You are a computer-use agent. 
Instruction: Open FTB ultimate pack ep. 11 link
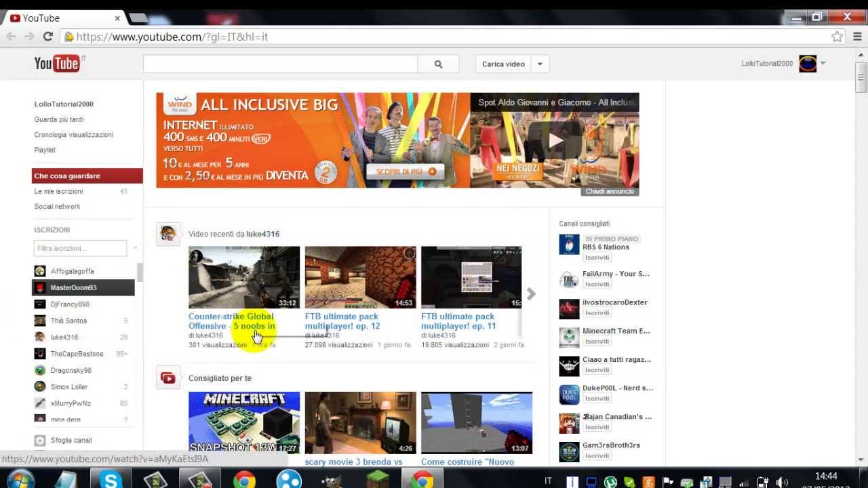pos(458,321)
